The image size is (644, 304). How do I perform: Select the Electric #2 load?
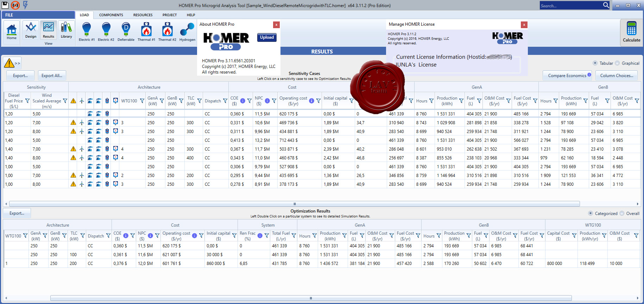click(x=106, y=32)
